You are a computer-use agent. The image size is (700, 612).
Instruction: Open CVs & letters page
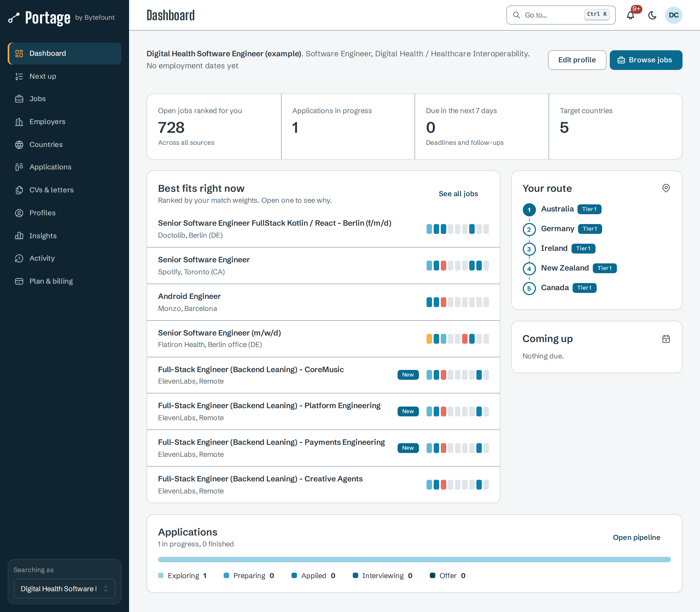(64, 190)
